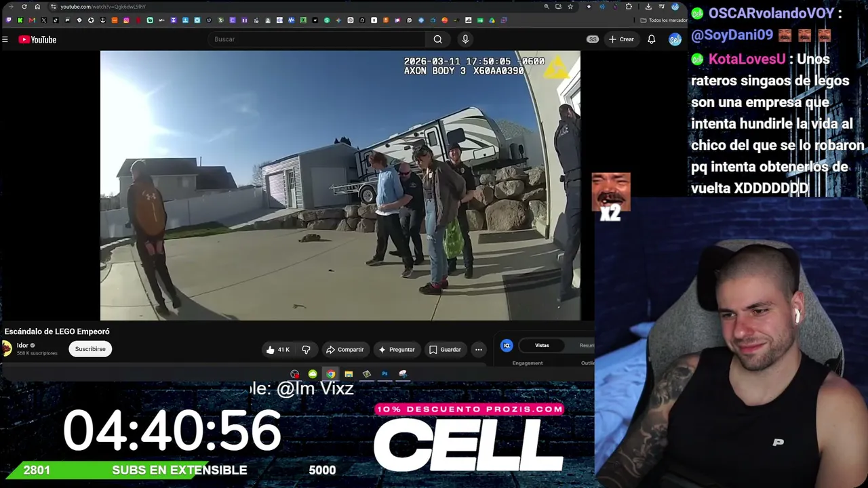Click the SS badge beside Crear
Viewport: 868px width, 488px height.
593,39
